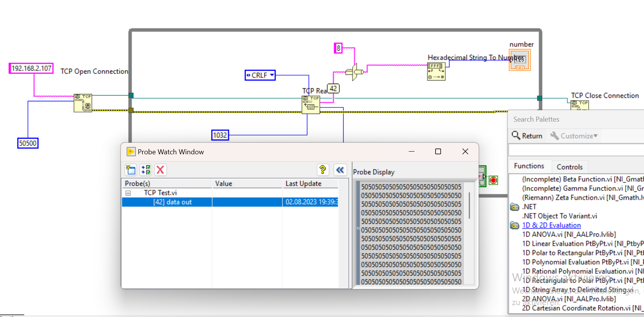Click the Value column header

pos(247,183)
